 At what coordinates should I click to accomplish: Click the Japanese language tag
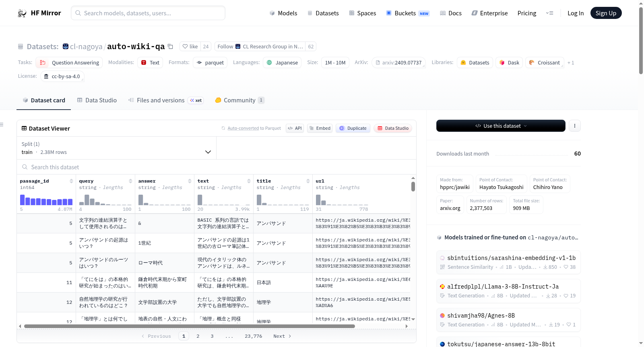282,62
